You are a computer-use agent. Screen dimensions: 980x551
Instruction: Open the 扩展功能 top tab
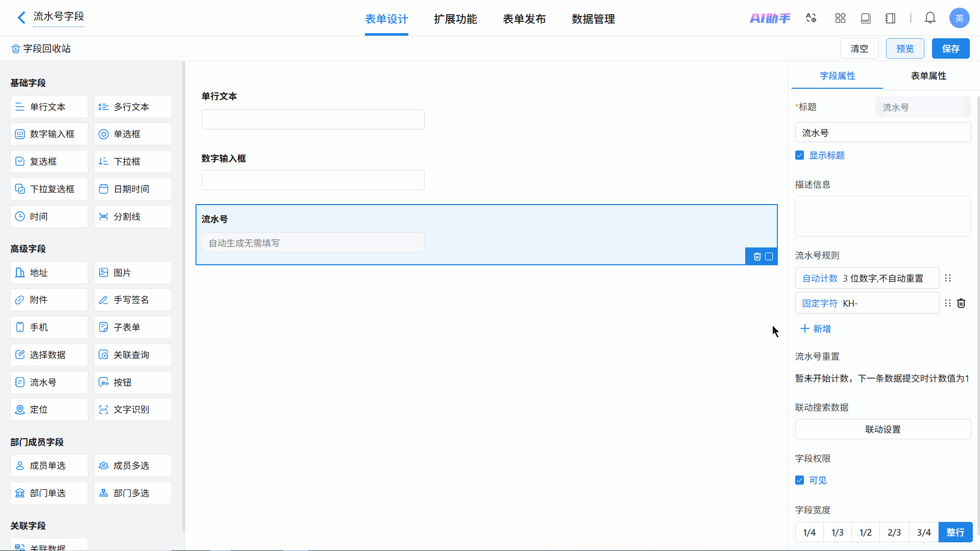tap(455, 19)
